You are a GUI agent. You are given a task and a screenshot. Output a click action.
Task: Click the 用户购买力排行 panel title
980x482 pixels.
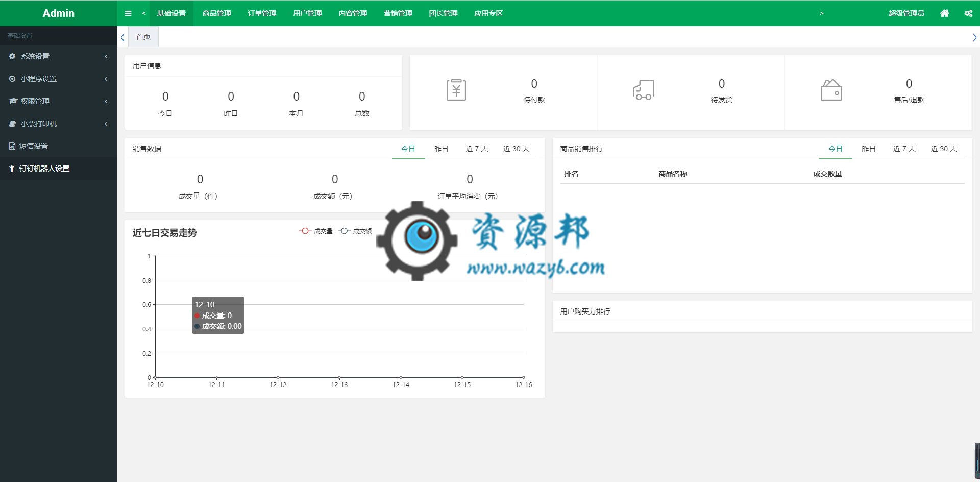click(x=585, y=311)
